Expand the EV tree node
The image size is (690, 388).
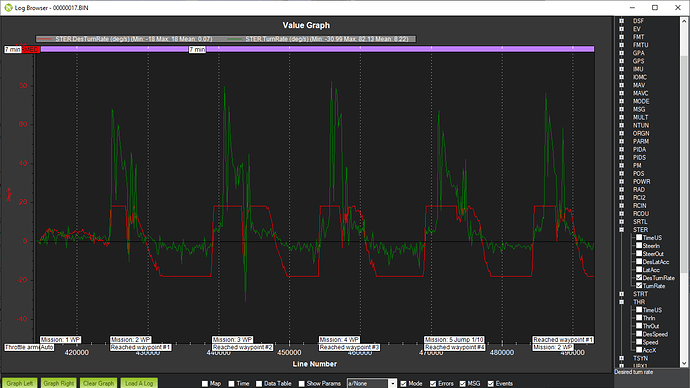click(x=621, y=29)
